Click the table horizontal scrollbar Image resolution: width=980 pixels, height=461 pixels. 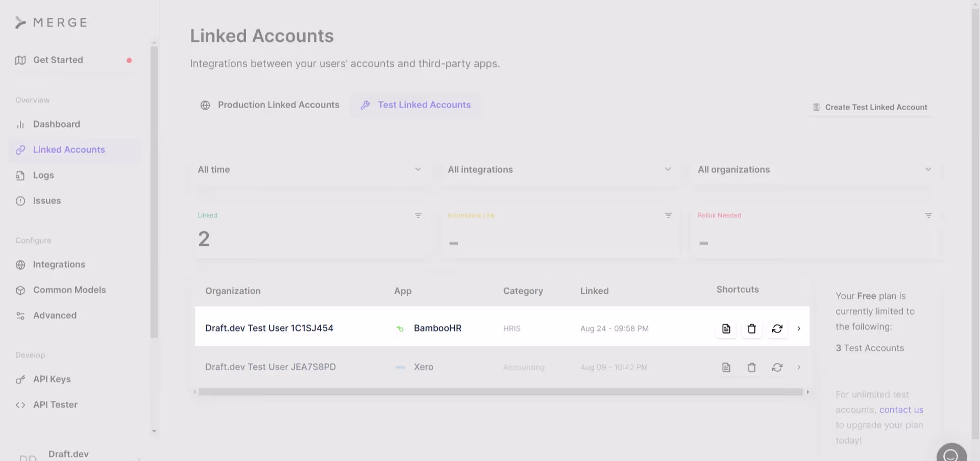click(x=501, y=392)
